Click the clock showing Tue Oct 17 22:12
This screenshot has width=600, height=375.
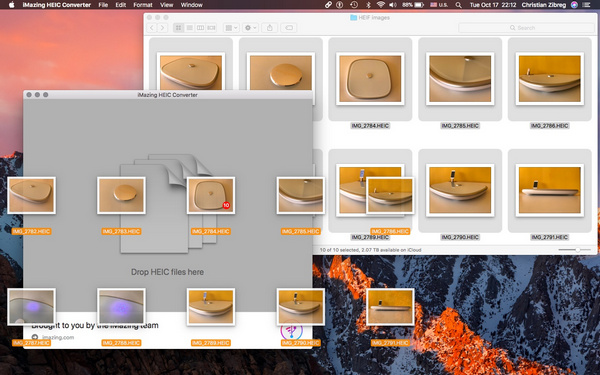point(493,5)
